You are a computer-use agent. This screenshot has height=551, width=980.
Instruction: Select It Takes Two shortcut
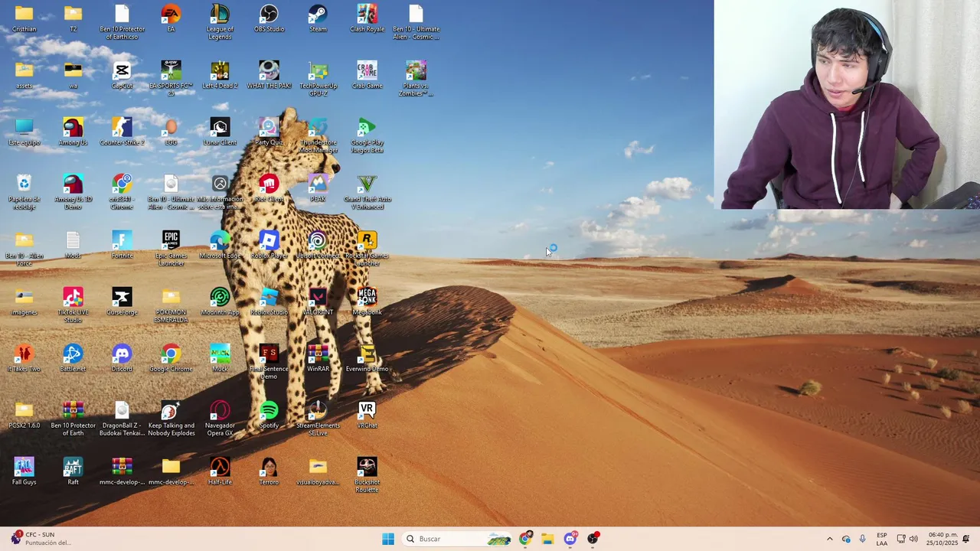(24, 358)
